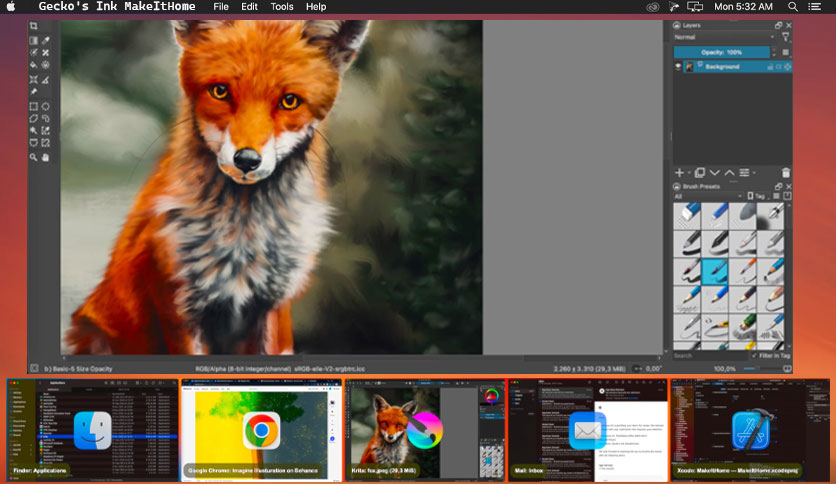Toggle the selection display mode in status bar
The width and height of the screenshot is (836, 484).
pyautogui.click(x=34, y=368)
